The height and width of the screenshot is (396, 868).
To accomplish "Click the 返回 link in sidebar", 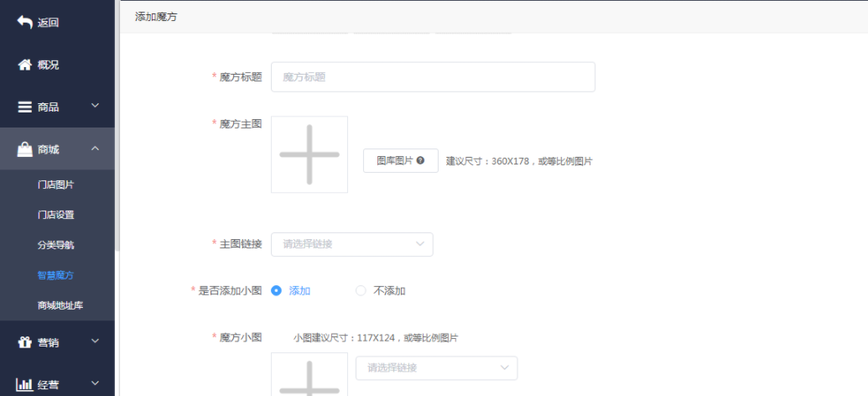I will tap(48, 23).
